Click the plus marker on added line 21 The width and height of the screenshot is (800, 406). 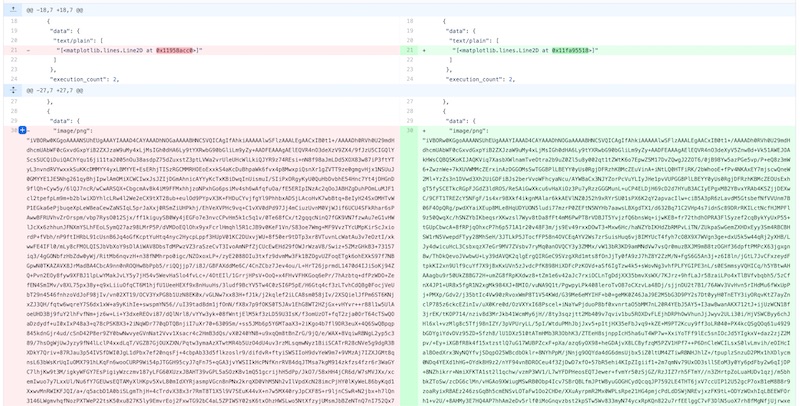pyautogui.click(x=426, y=48)
